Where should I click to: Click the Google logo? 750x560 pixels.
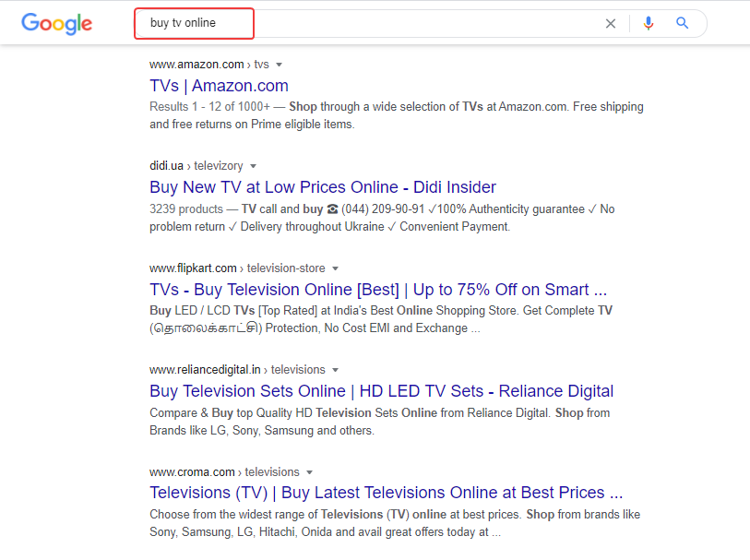(55, 24)
